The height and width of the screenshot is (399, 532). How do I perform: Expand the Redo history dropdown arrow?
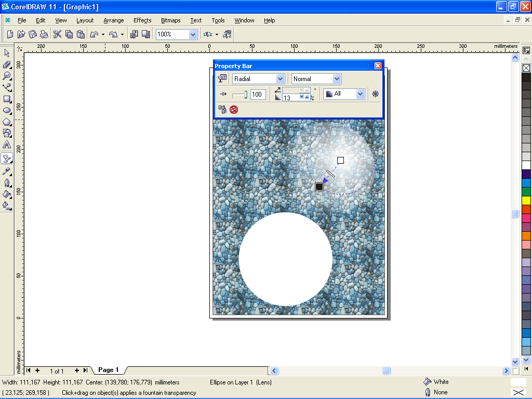tap(122, 34)
